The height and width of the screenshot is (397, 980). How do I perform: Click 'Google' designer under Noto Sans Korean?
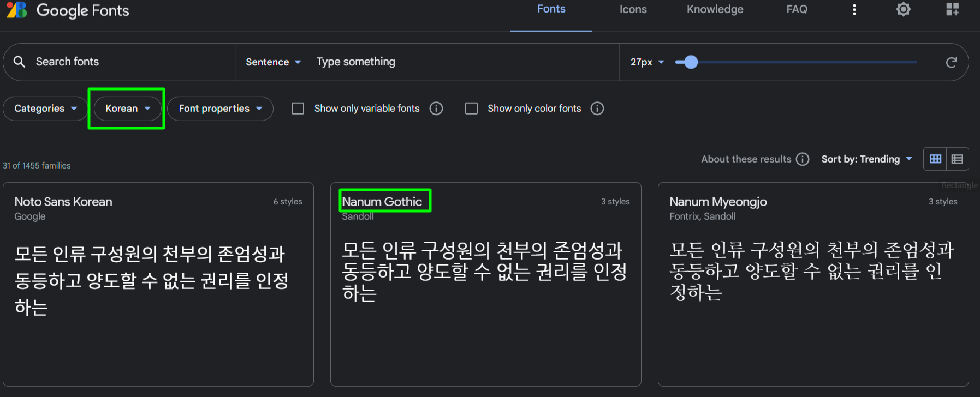(30, 216)
